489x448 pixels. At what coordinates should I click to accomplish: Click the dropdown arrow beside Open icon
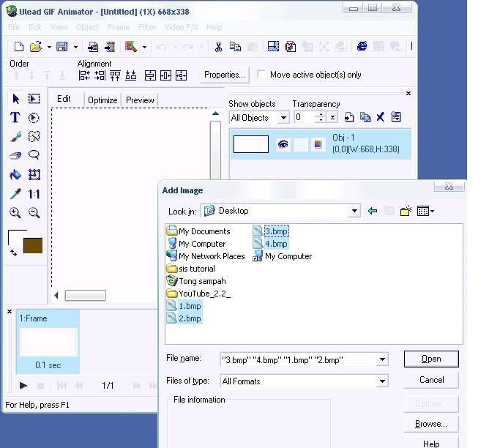(x=49, y=47)
